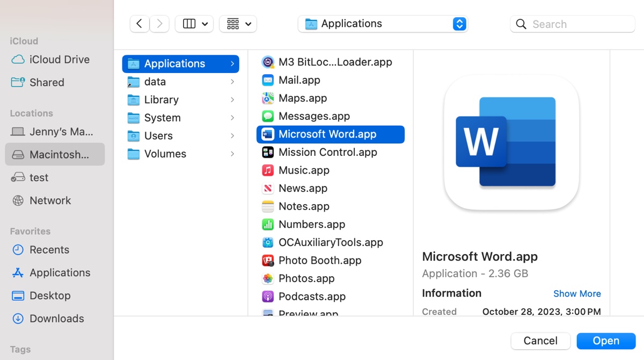
Task: Click the Messages.app icon
Action: (267, 116)
